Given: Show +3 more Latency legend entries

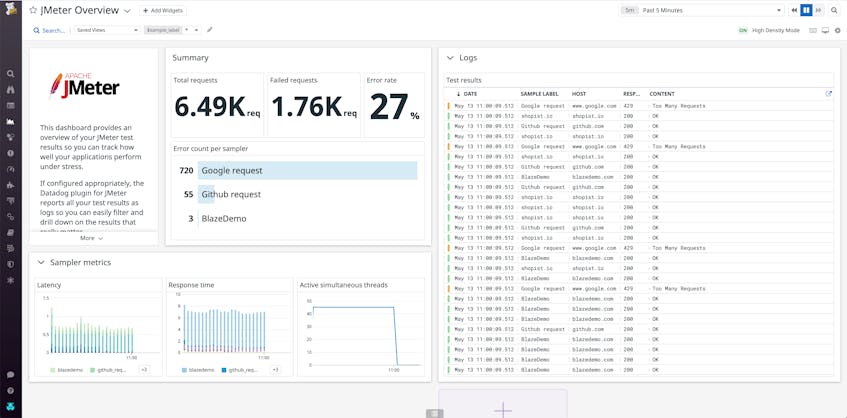Looking at the screenshot, I should 144,370.
